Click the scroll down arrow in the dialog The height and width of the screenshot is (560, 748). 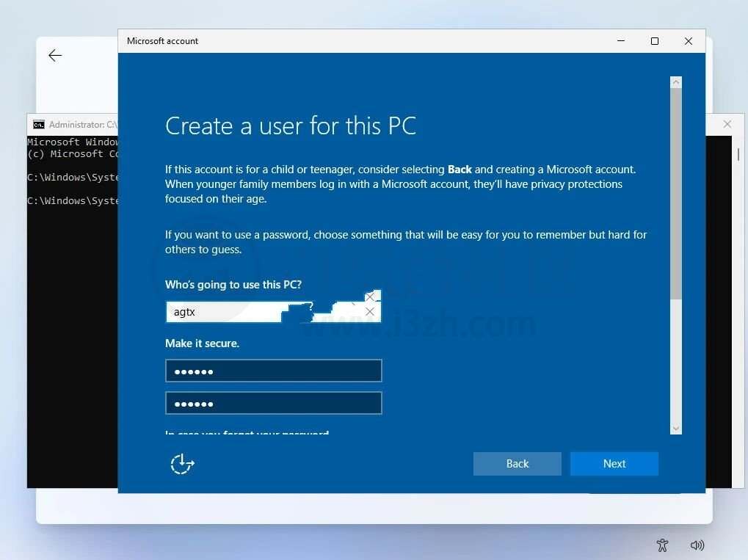coord(676,429)
